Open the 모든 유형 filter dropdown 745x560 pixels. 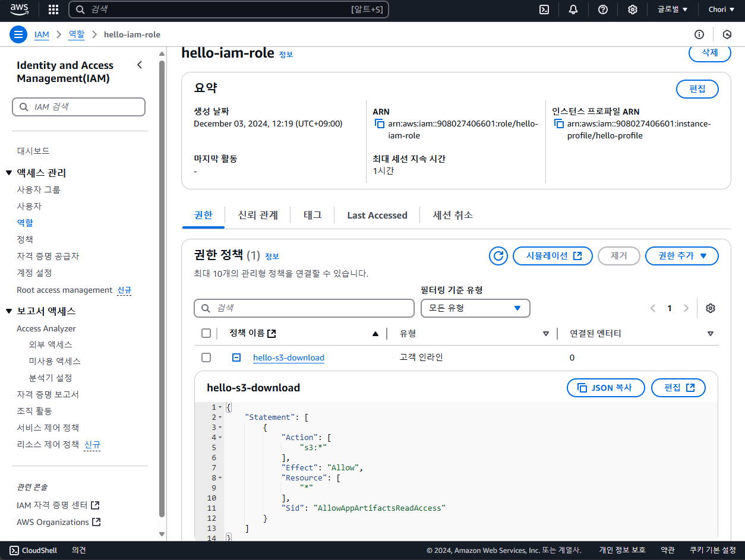pos(475,308)
